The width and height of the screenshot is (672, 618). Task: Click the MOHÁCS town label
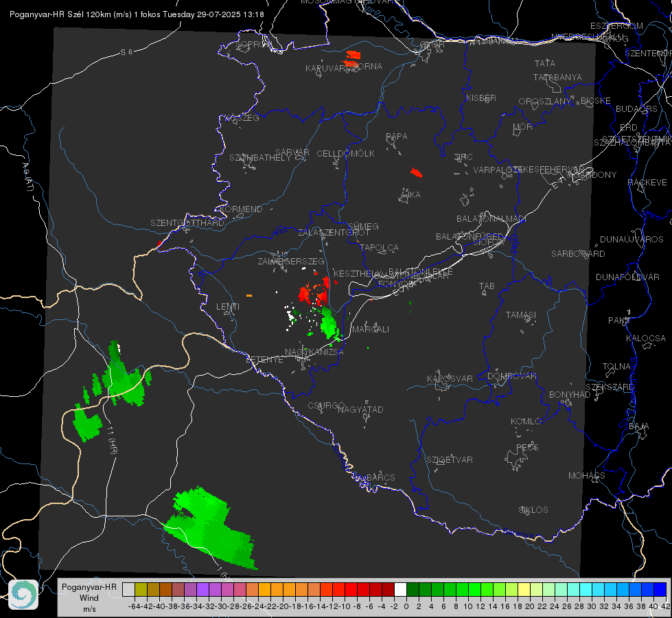point(587,476)
